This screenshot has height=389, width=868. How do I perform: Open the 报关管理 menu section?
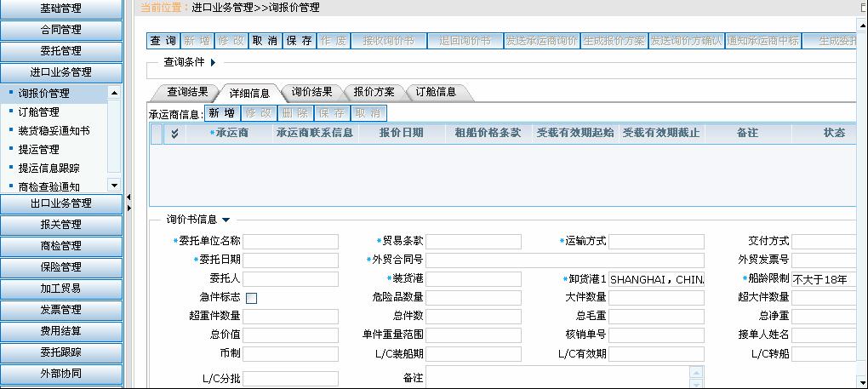coord(61,225)
